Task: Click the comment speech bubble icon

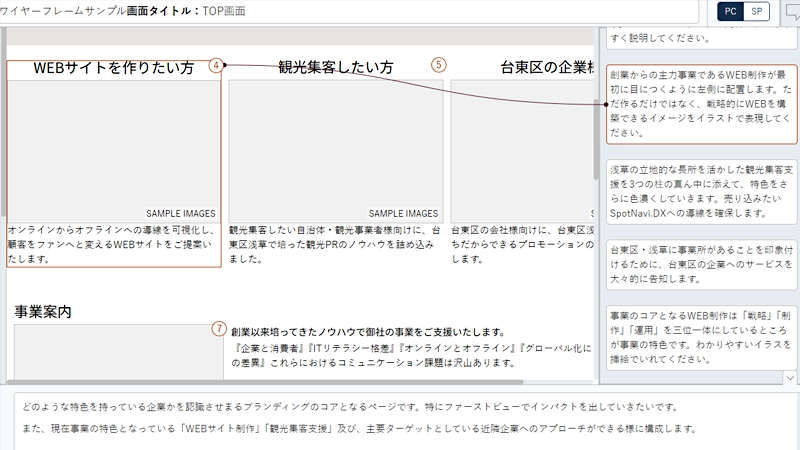Action: click(x=791, y=12)
